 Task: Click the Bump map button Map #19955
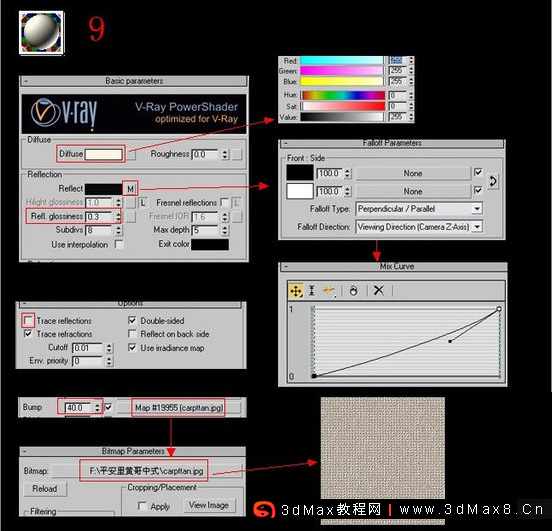[x=179, y=408]
